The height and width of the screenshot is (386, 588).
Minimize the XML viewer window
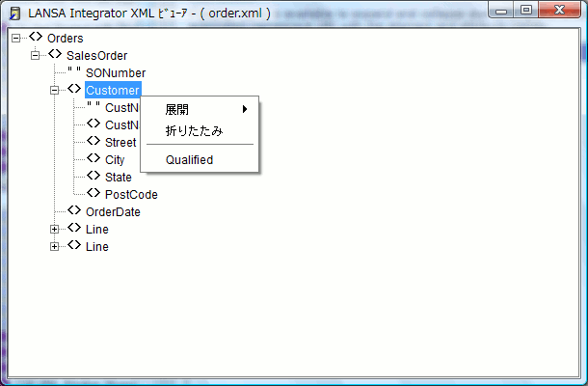[501, 11]
